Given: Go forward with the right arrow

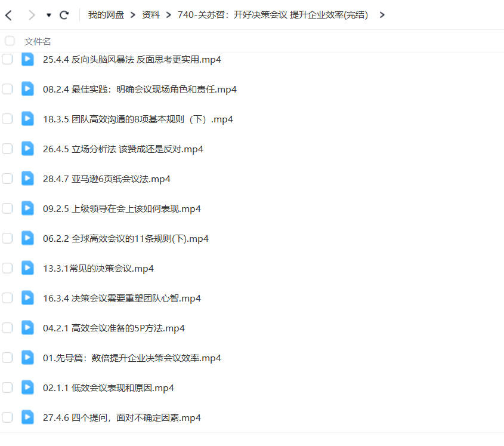Looking at the screenshot, I should [x=32, y=15].
